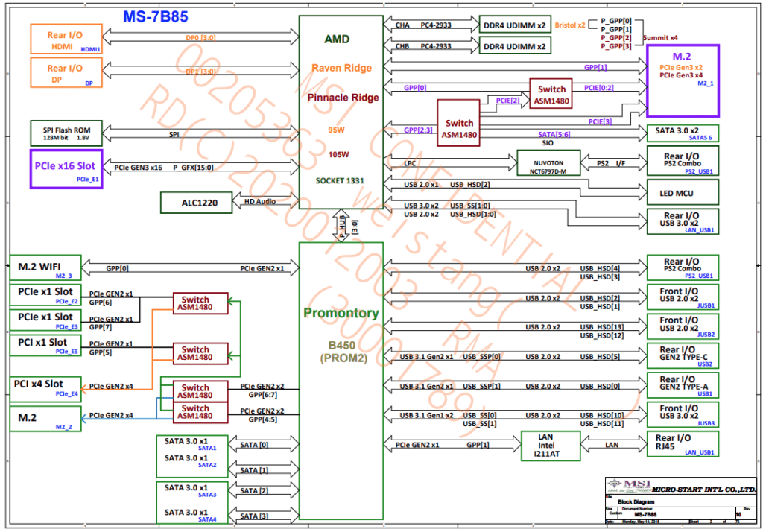Click the M.2 M2_2 block
The width and height of the screenshot is (763, 532).
pos(45,419)
